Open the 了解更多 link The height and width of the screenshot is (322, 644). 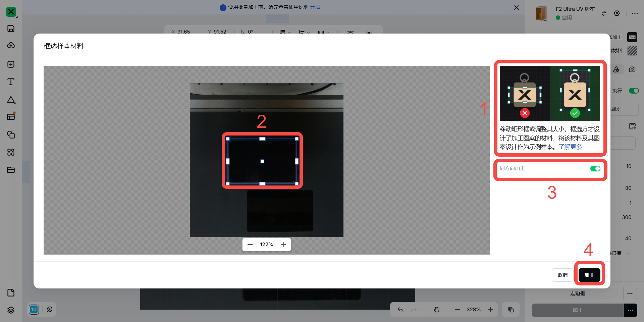click(x=570, y=147)
